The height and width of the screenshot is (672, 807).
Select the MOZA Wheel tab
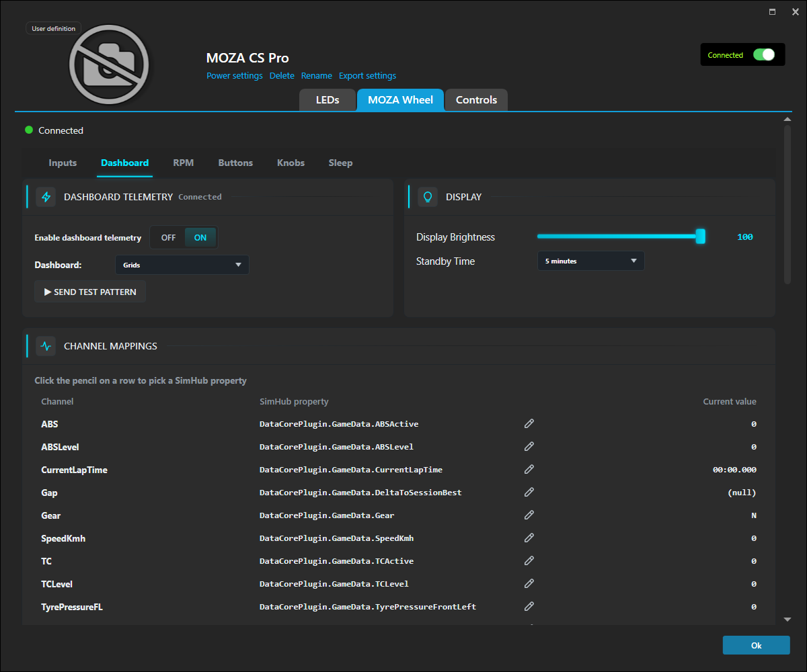[400, 100]
